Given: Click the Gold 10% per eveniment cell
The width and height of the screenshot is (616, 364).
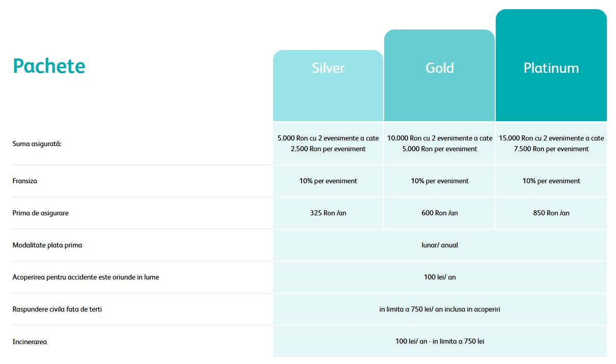Looking at the screenshot, I should tap(439, 181).
